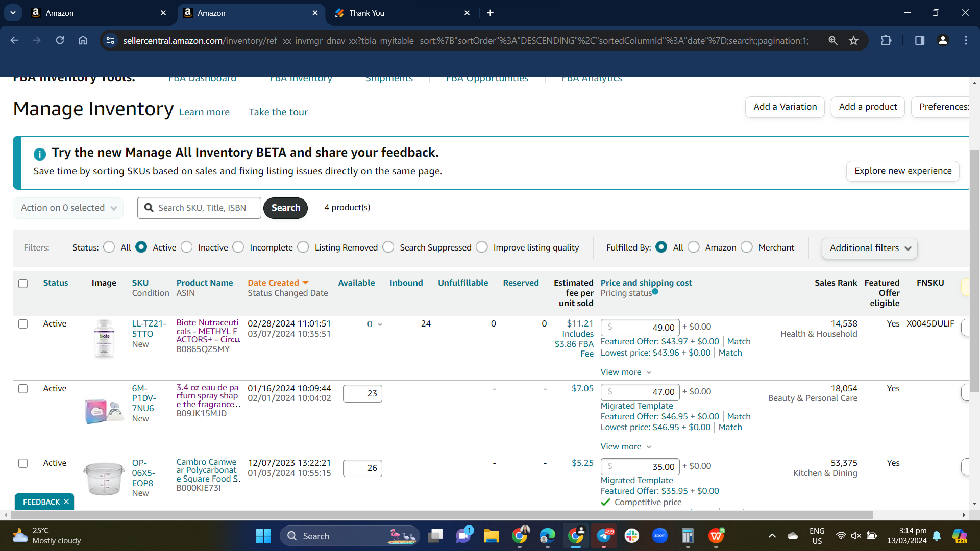Toggle the browser side panel icon
This screenshot has height=551, width=980.
920,40
